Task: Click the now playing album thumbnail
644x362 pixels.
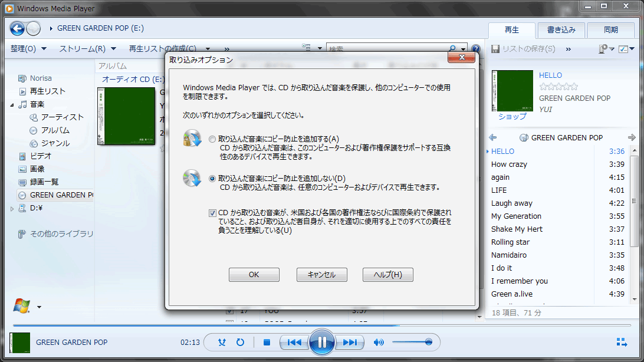Action: (19, 343)
